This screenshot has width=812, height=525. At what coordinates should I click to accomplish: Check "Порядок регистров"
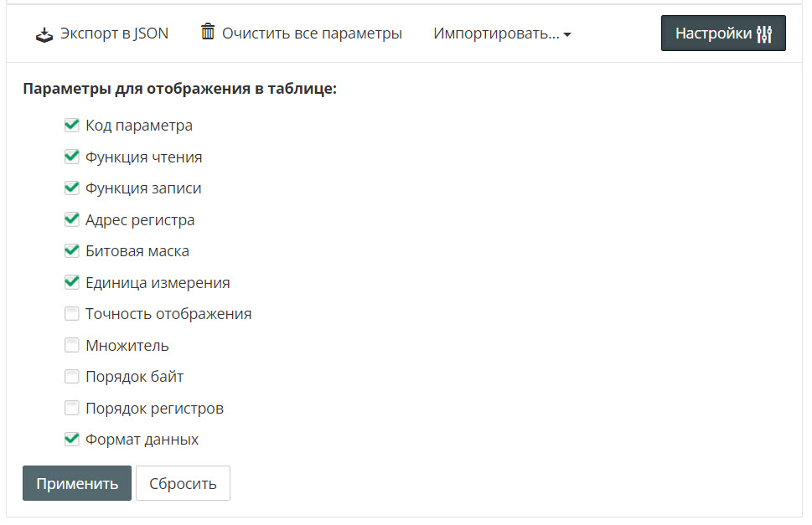point(72,408)
